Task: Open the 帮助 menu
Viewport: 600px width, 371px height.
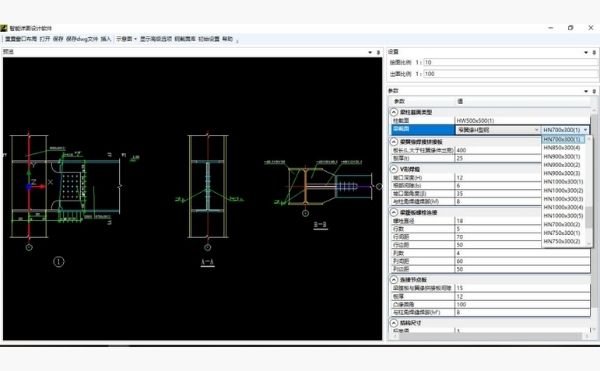Action: [x=227, y=39]
